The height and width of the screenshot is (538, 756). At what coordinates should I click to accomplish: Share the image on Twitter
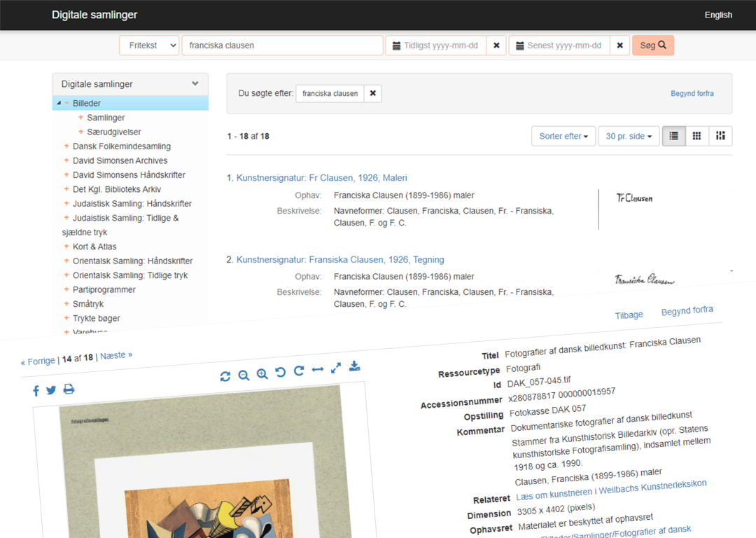pos(51,390)
